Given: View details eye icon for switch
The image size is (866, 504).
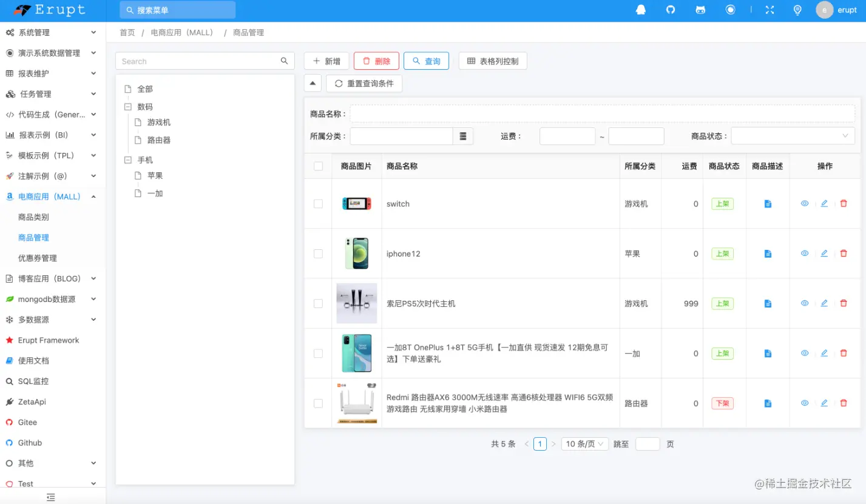Looking at the screenshot, I should pyautogui.click(x=805, y=204).
